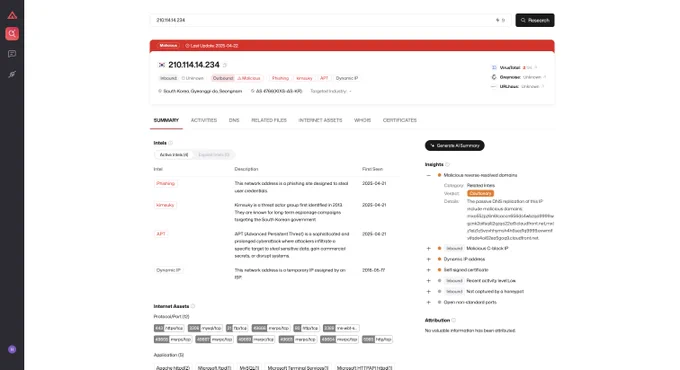The image size is (680, 370).
Task: Select the Expired Intels toggle
Action: point(213,155)
